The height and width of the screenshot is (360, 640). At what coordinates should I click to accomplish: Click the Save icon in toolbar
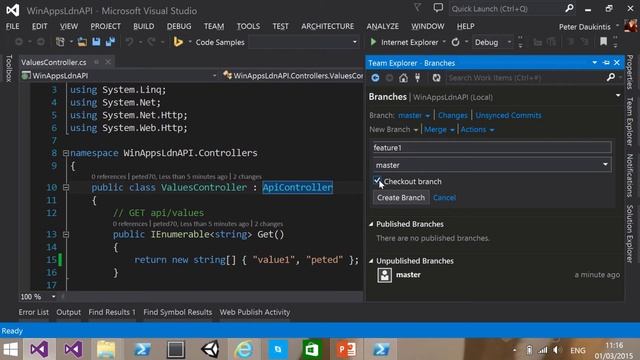96,42
